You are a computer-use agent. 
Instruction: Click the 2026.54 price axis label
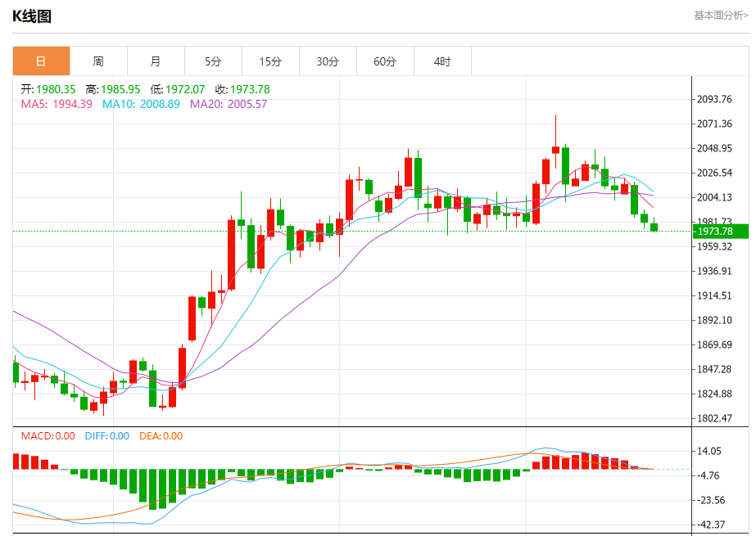(x=714, y=173)
